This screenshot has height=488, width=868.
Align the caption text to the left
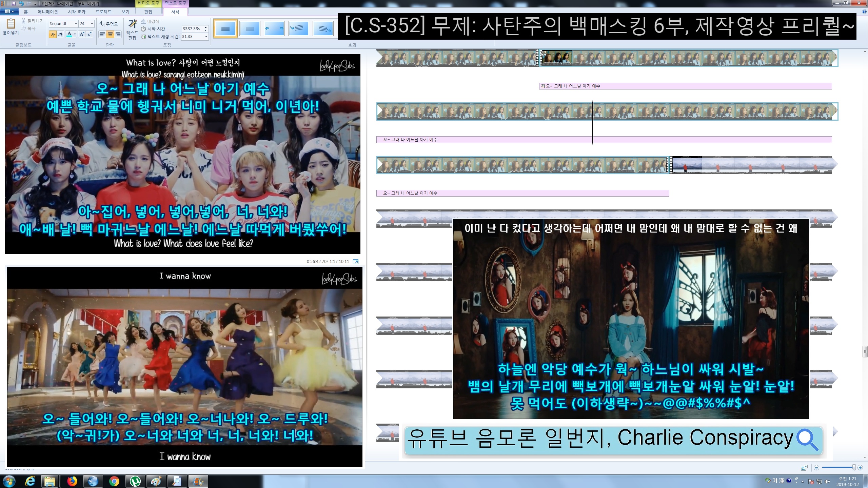point(102,34)
